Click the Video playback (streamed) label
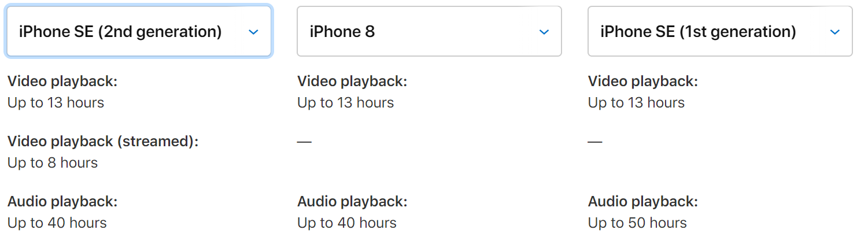Viewport: 868px width, 237px height. 103,142
